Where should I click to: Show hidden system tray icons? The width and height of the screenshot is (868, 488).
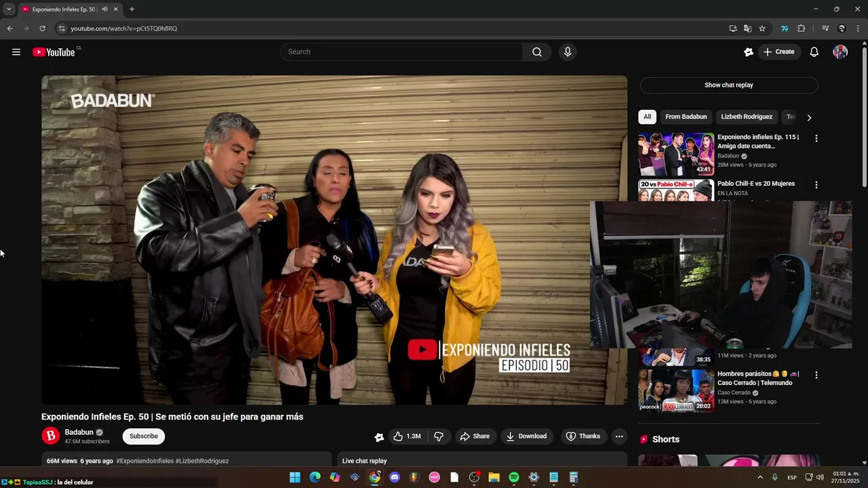point(760,477)
